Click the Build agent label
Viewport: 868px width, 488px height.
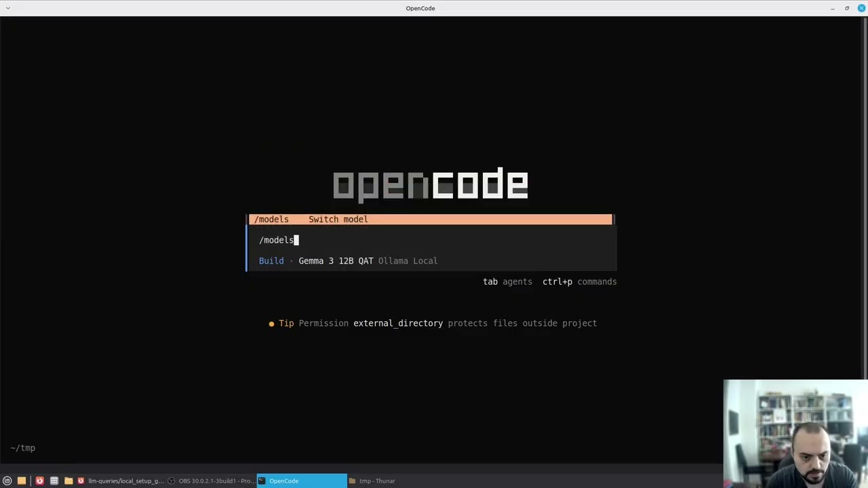coord(271,261)
